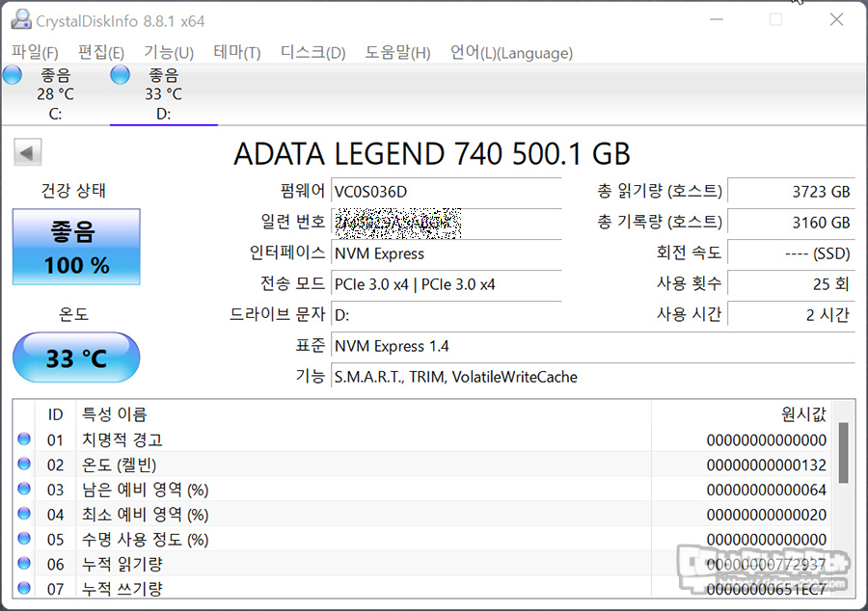The height and width of the screenshot is (611, 868).
Task: Open the 도움말(H) menu
Action: (x=397, y=53)
